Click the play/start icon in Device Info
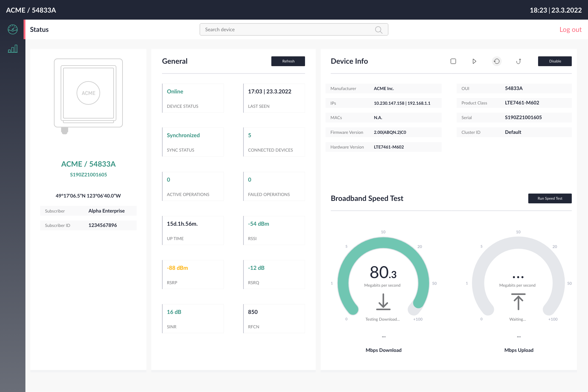 (475, 61)
